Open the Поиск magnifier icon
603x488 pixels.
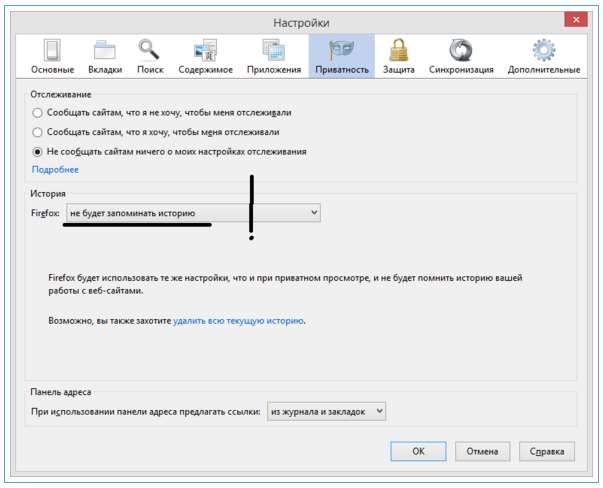pyautogui.click(x=150, y=50)
